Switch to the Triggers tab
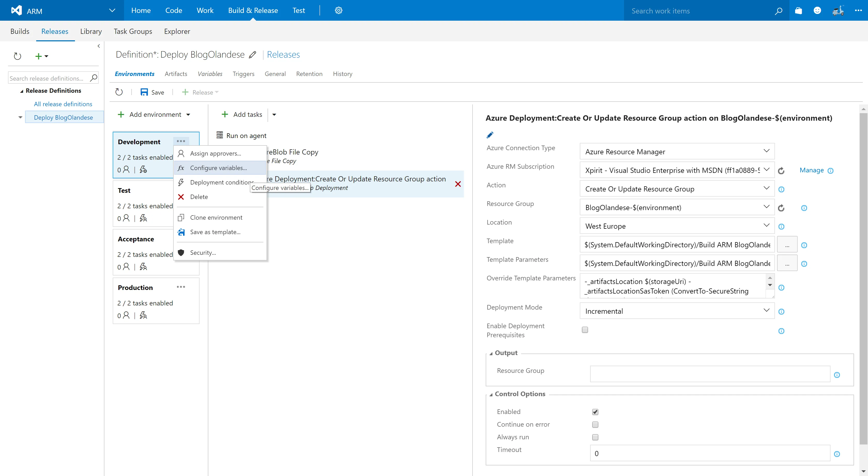Viewport: 868px width, 476px height. click(x=243, y=74)
